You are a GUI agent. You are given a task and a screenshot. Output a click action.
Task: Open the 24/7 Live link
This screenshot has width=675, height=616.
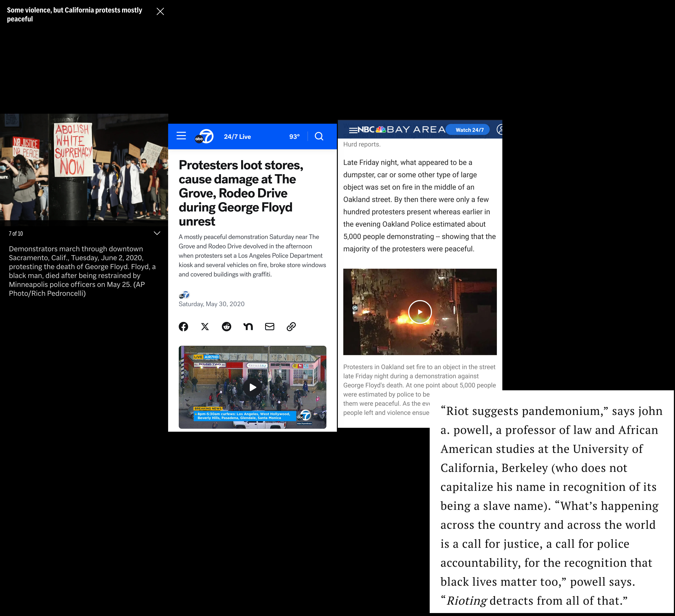[237, 137]
